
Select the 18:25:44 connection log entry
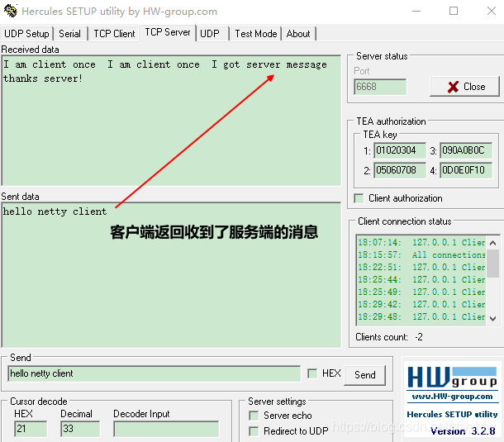click(421, 280)
